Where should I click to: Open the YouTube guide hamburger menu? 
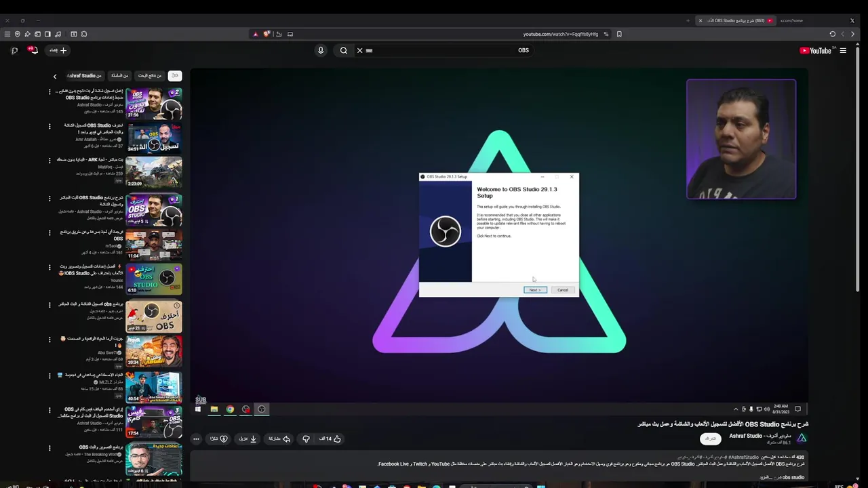[x=843, y=50]
